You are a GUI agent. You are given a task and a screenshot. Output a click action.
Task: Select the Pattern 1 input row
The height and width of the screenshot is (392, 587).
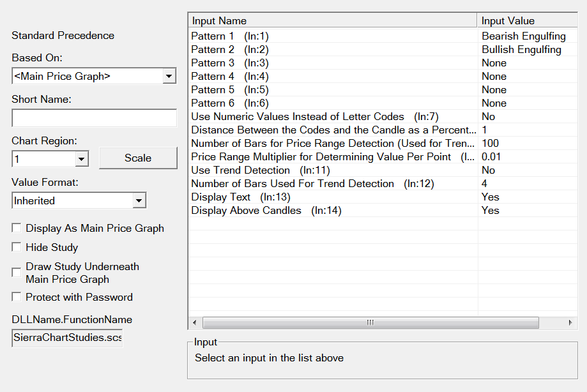coord(332,36)
